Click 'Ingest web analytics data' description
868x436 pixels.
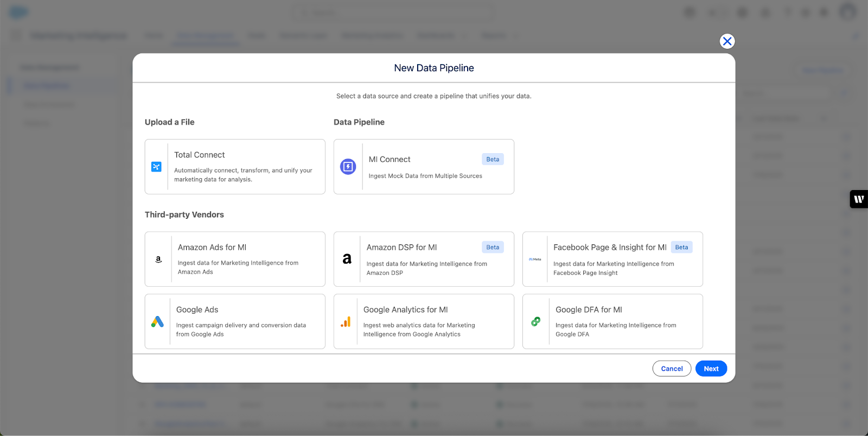[419, 330]
